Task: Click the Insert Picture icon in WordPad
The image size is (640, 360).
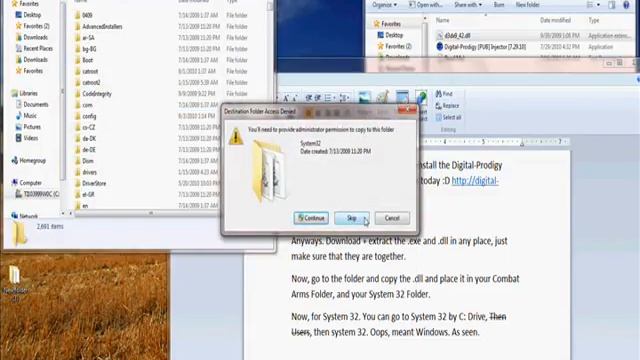Action: [364, 97]
